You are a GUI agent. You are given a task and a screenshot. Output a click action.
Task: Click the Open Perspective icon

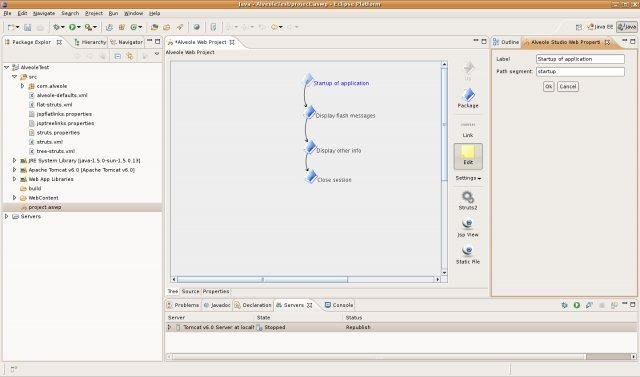pyautogui.click(x=579, y=27)
